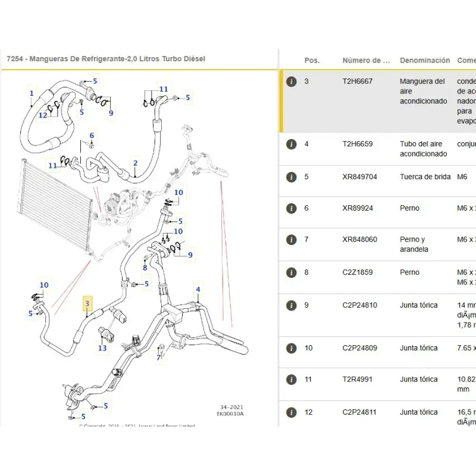Open info icon for part T2H6659
This screenshot has height=476, width=476.
click(291, 144)
